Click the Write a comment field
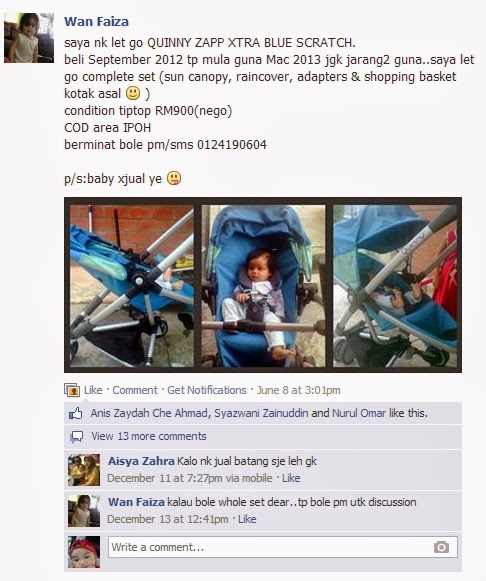Viewport: 486px width, 581px height. pos(283,547)
